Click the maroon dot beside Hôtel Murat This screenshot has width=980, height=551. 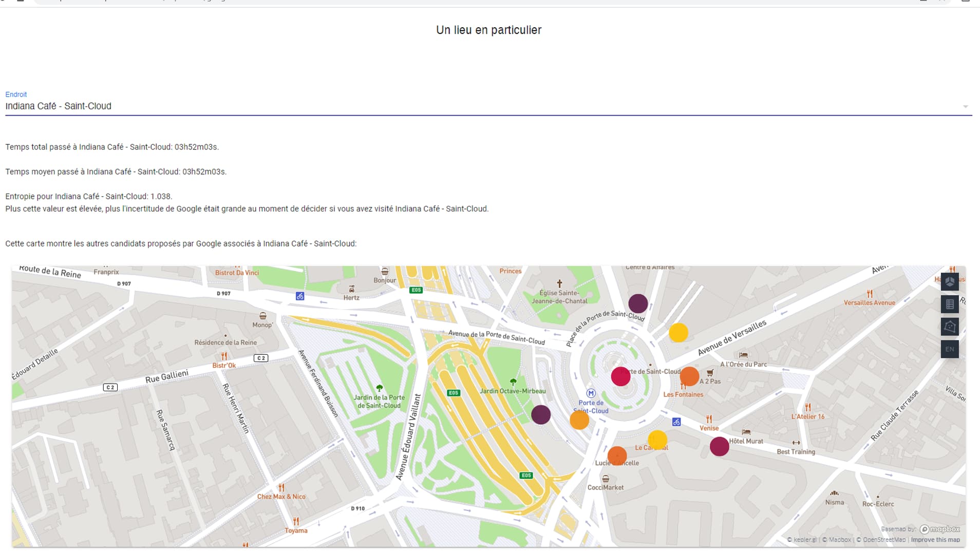pyautogui.click(x=719, y=446)
